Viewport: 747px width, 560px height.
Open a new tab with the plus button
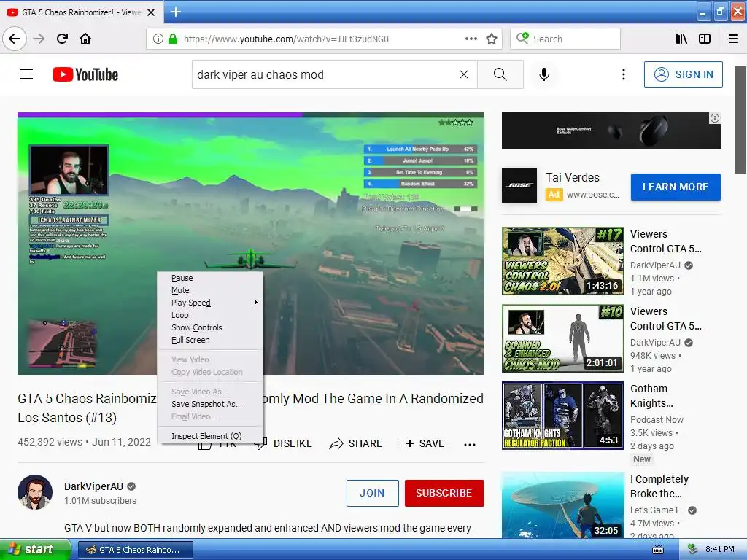pos(176,12)
